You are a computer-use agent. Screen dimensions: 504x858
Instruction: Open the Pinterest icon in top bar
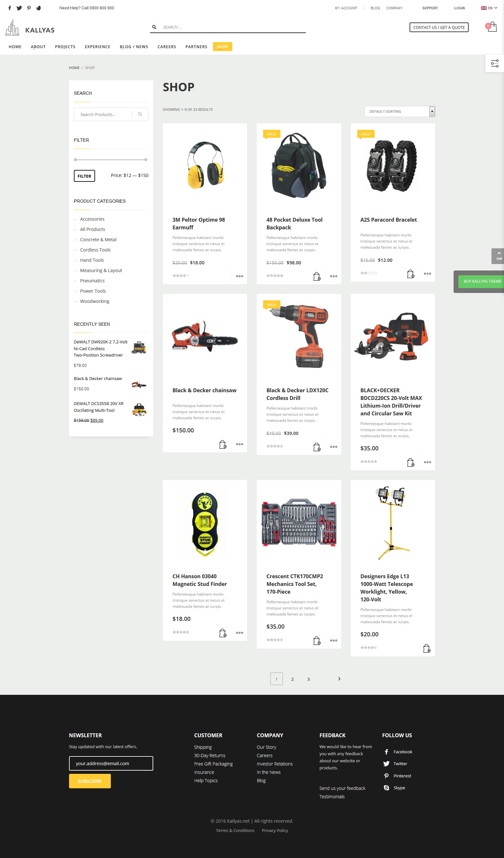(29, 8)
